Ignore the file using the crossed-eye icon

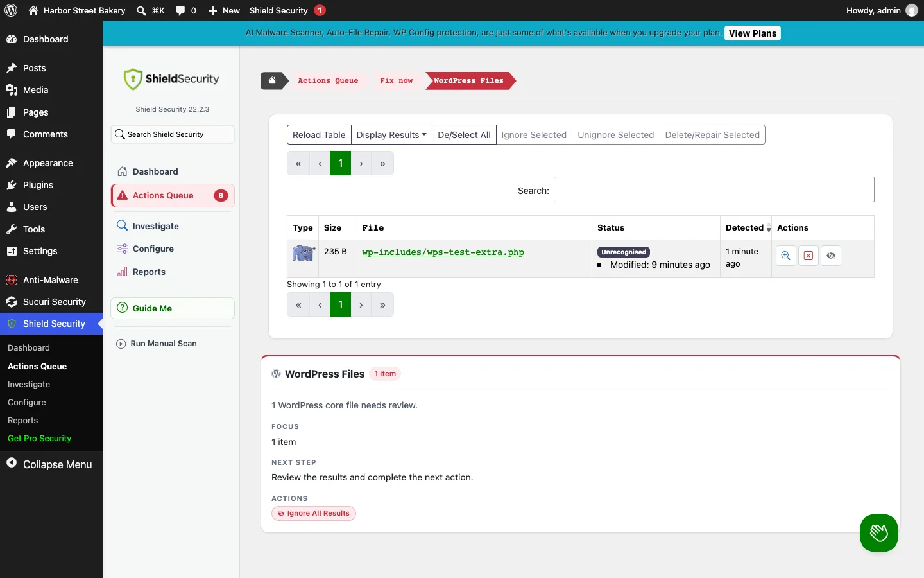point(831,256)
